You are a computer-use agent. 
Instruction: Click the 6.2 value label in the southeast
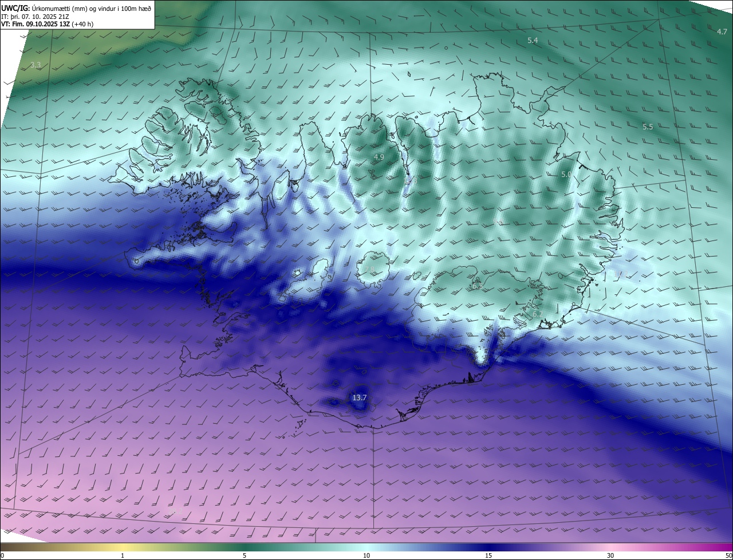pos(537,314)
